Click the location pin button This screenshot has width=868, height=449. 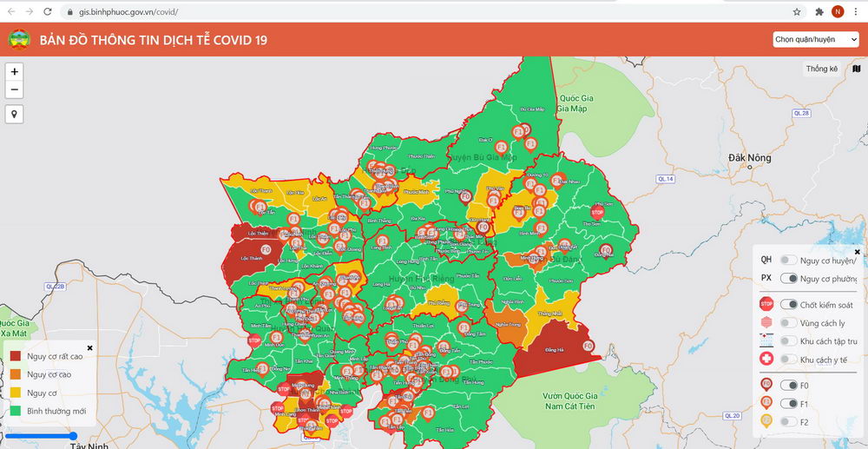(15, 114)
